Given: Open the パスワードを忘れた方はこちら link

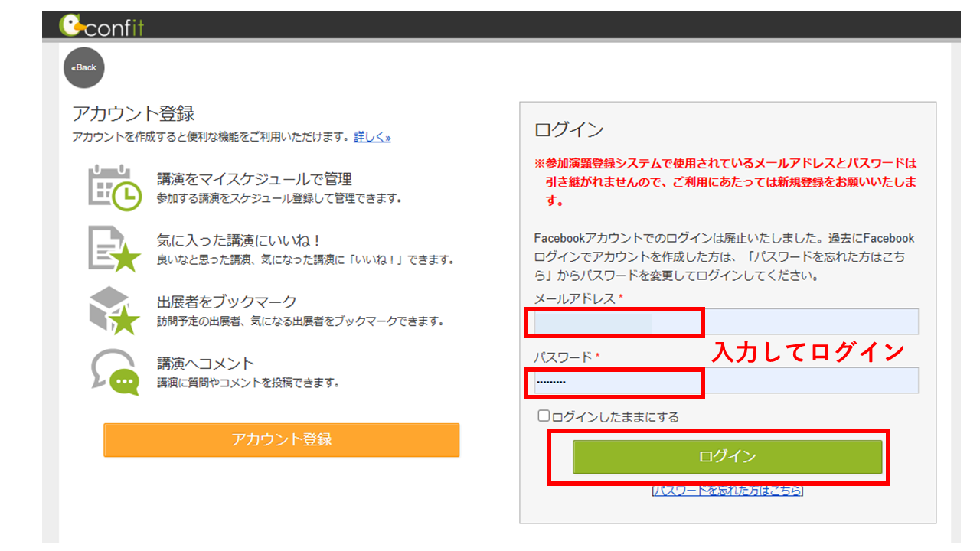Looking at the screenshot, I should [727, 491].
